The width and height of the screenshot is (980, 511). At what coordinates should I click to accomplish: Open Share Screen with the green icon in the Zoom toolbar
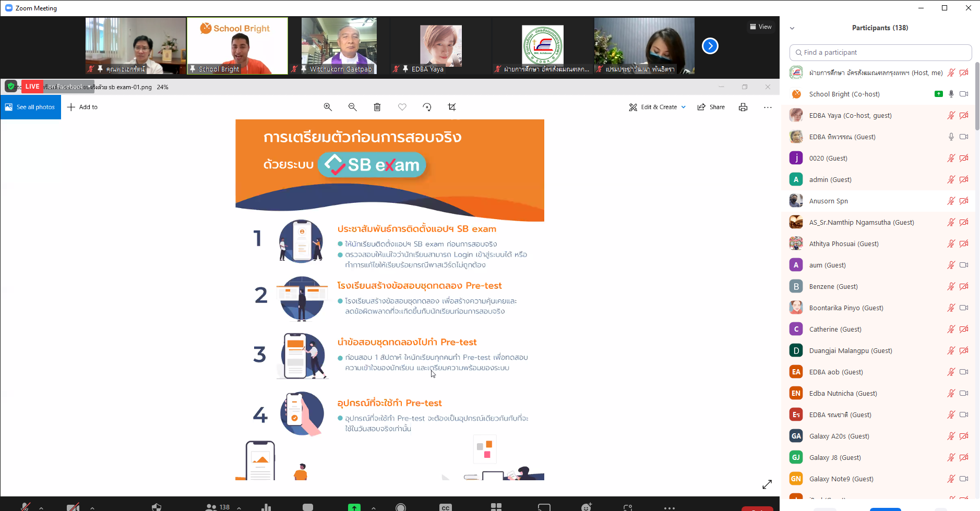point(354,507)
